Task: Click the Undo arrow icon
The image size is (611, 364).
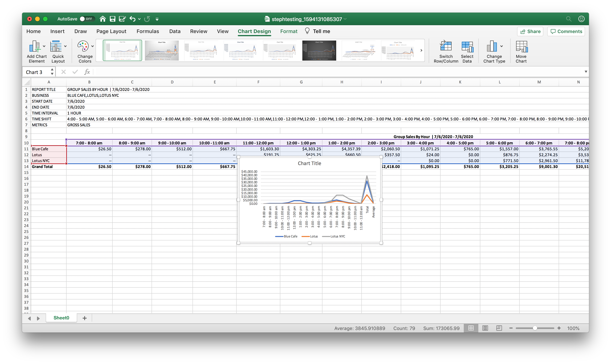Action: [132, 19]
